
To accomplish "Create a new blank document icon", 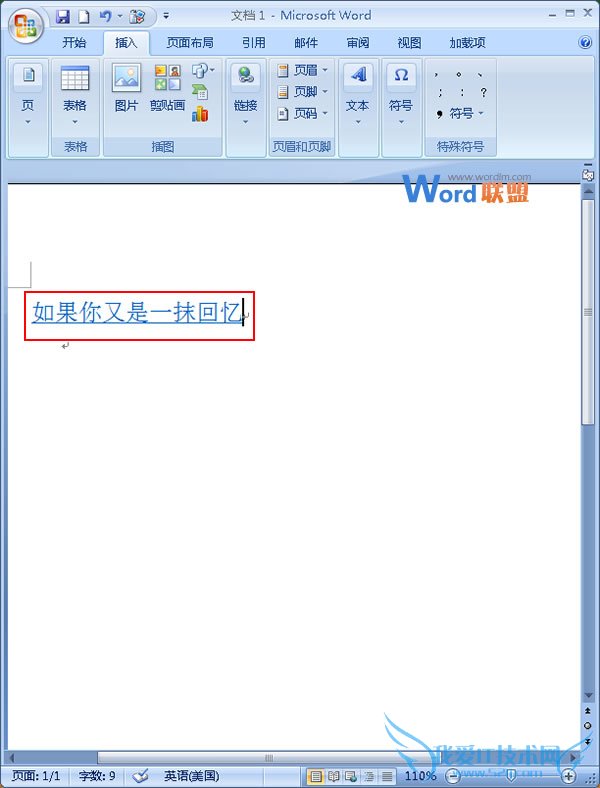I will pos(84,16).
